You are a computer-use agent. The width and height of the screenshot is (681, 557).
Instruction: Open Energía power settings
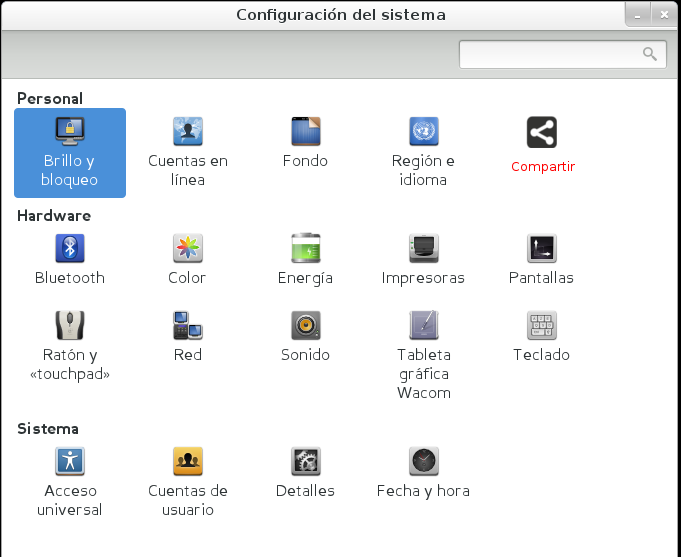(x=305, y=260)
